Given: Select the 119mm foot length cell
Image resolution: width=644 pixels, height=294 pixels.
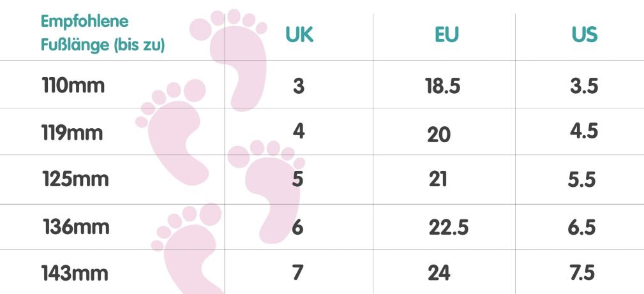Looking at the screenshot, I should pos(72,133).
